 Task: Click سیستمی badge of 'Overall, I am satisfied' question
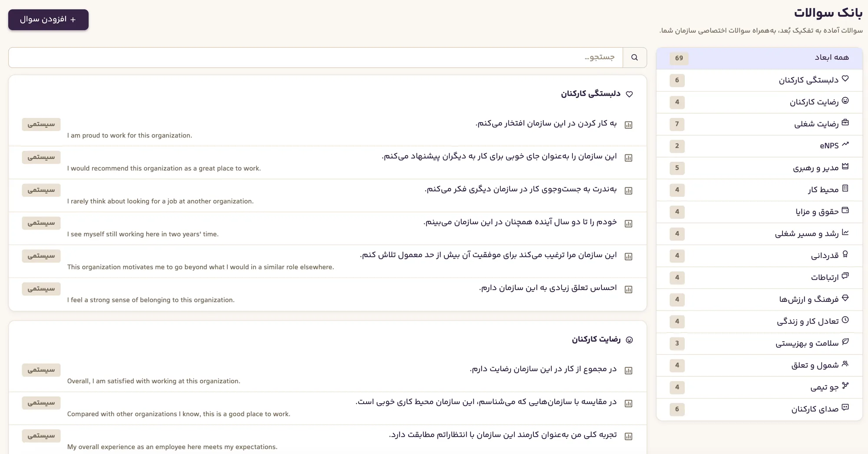coord(41,370)
